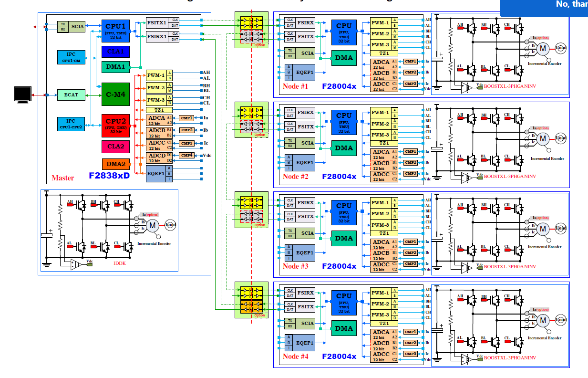Select the orange DMA2 block
The width and height of the screenshot is (588, 378).
pos(115,164)
